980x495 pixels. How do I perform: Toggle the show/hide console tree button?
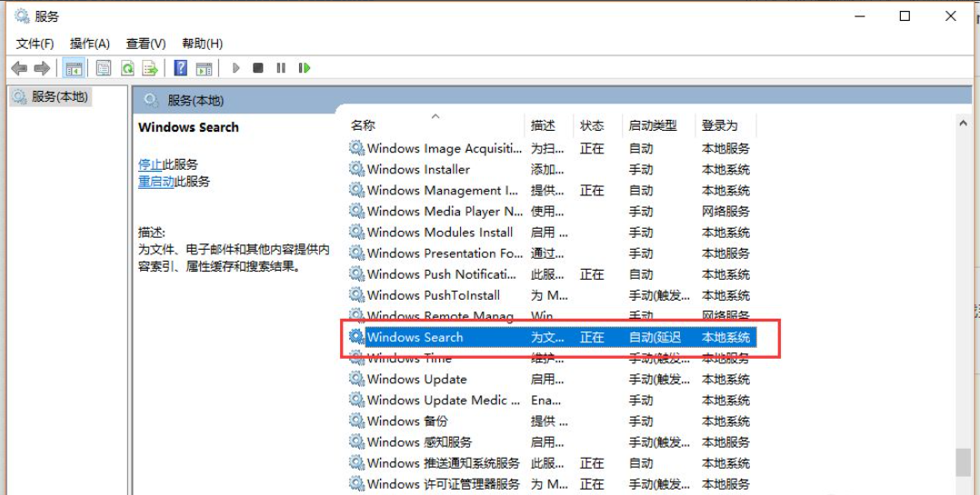click(73, 68)
